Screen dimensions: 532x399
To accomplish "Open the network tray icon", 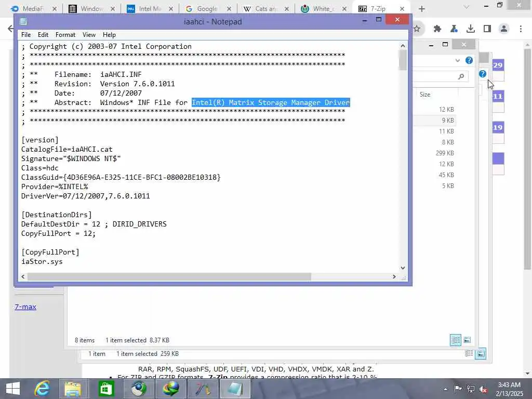I will (471, 389).
